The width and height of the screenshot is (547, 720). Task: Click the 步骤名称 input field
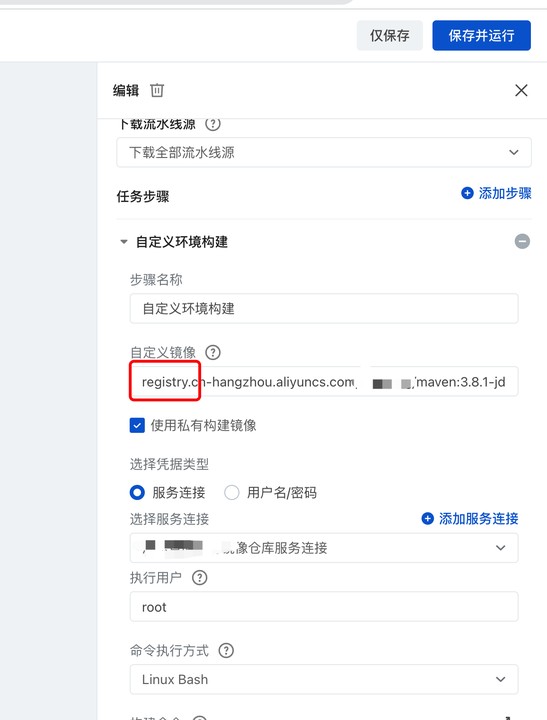(x=324, y=308)
